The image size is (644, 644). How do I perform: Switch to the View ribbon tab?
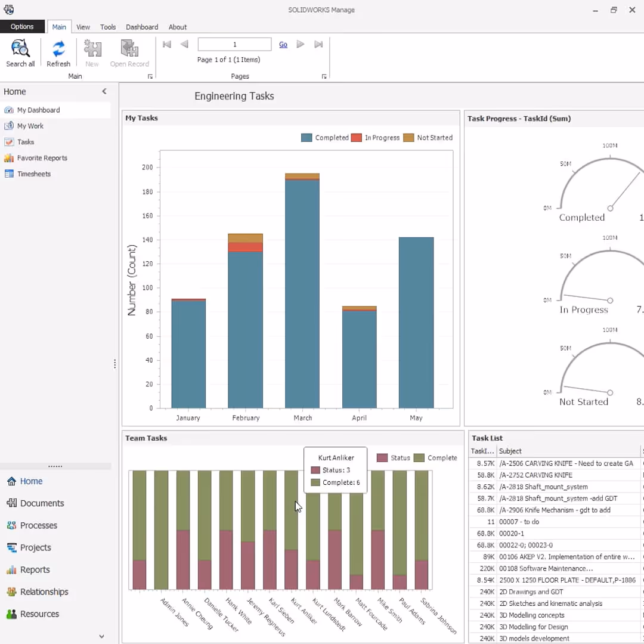tap(83, 27)
